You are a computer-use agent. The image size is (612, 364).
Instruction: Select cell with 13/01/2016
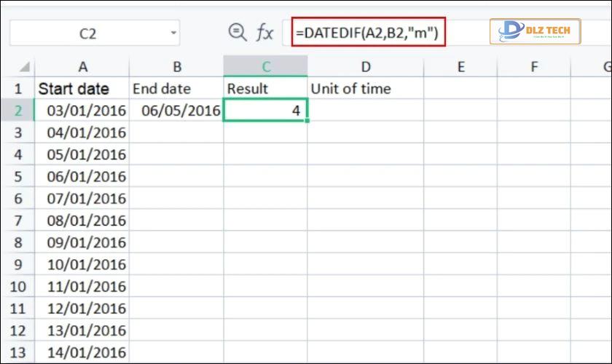coord(82,331)
